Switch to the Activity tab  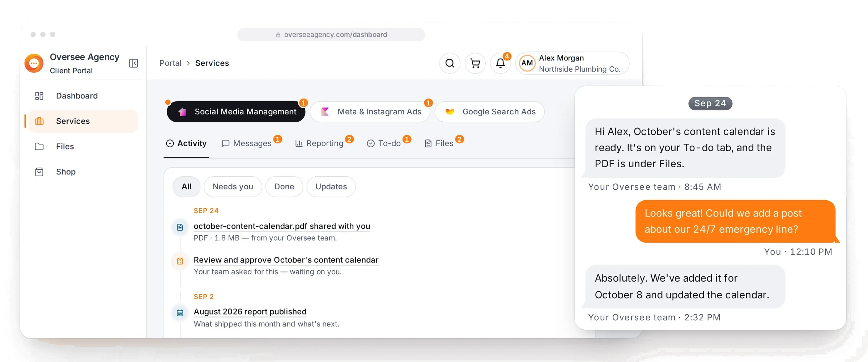[186, 144]
